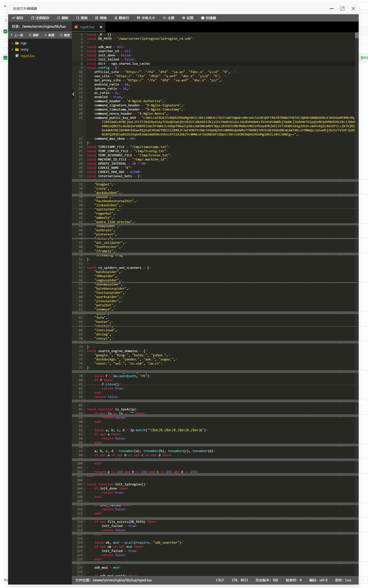
Task: Expand the resty folder arrow
Action: 12,49
